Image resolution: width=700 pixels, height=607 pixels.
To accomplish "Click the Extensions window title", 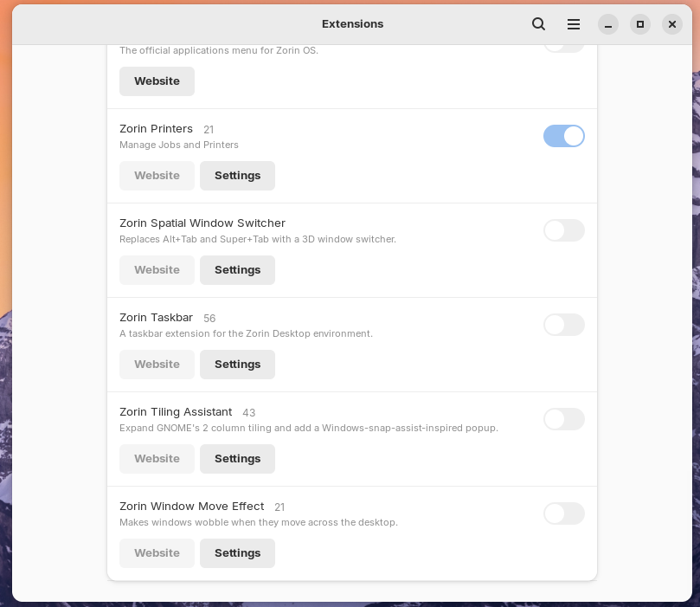I will click(352, 24).
